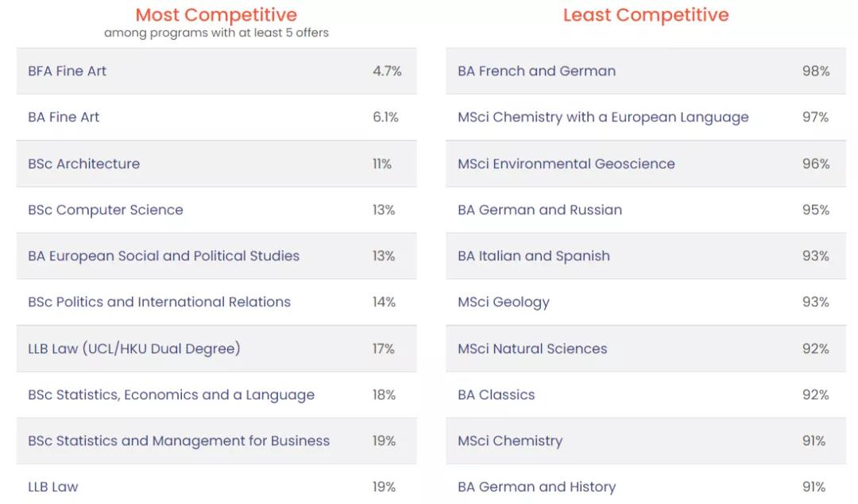The height and width of the screenshot is (504, 858).
Task: Click the Most Competitive heading
Action: [216, 14]
